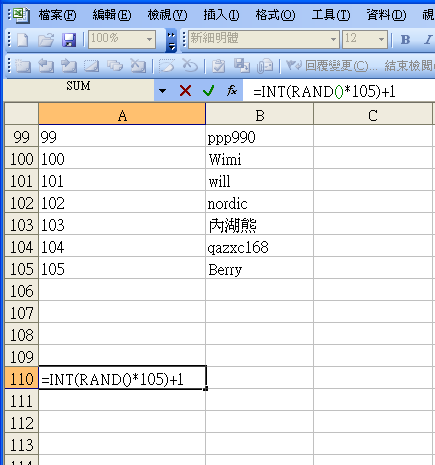Select column C header

[373, 114]
